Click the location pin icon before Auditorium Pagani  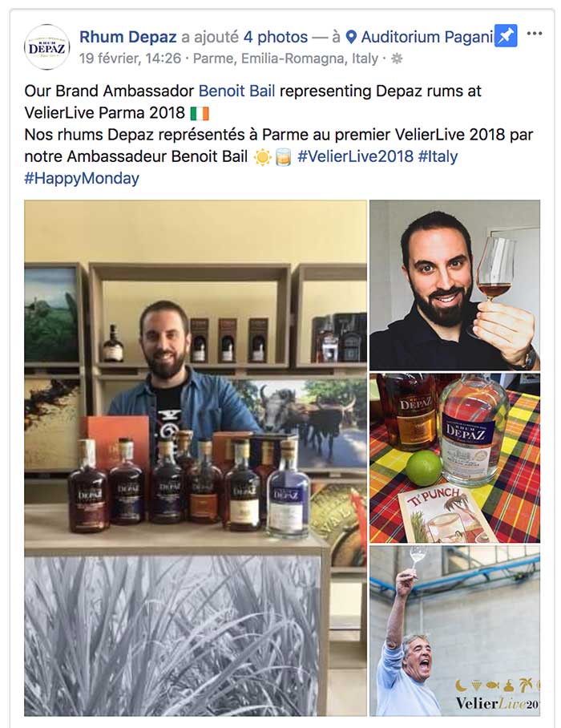pos(351,37)
